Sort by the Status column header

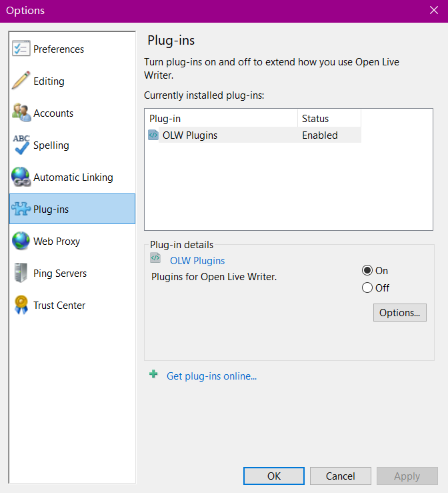point(329,119)
